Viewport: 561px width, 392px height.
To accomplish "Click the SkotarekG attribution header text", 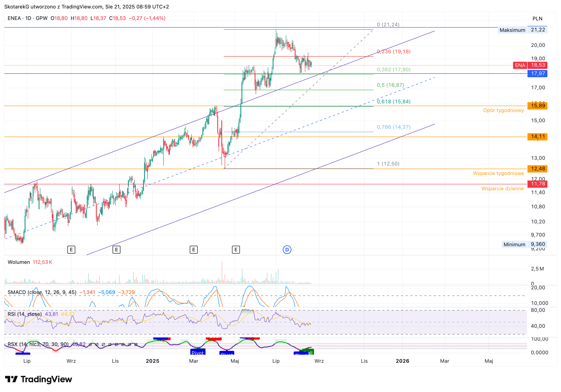I will tap(87, 7).
